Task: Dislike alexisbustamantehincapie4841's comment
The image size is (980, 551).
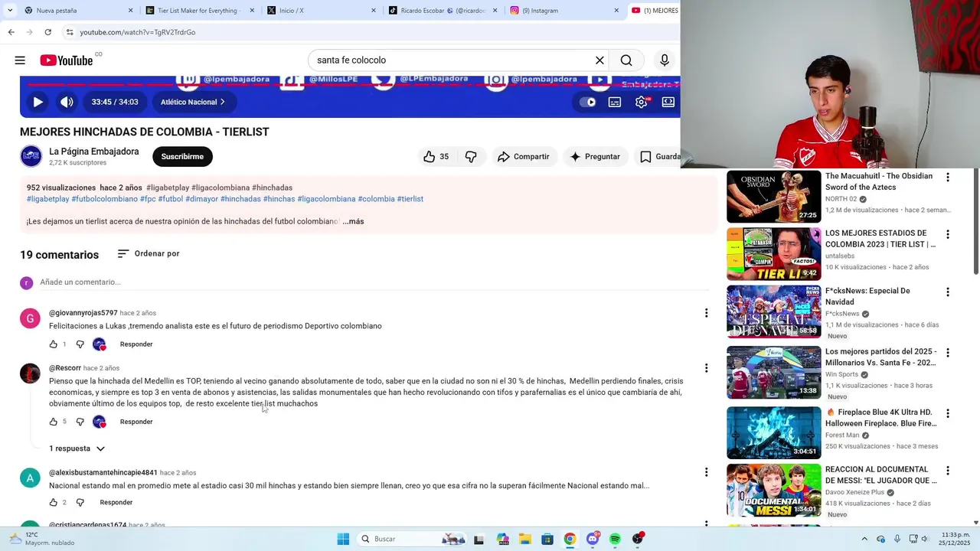Action: pyautogui.click(x=80, y=503)
